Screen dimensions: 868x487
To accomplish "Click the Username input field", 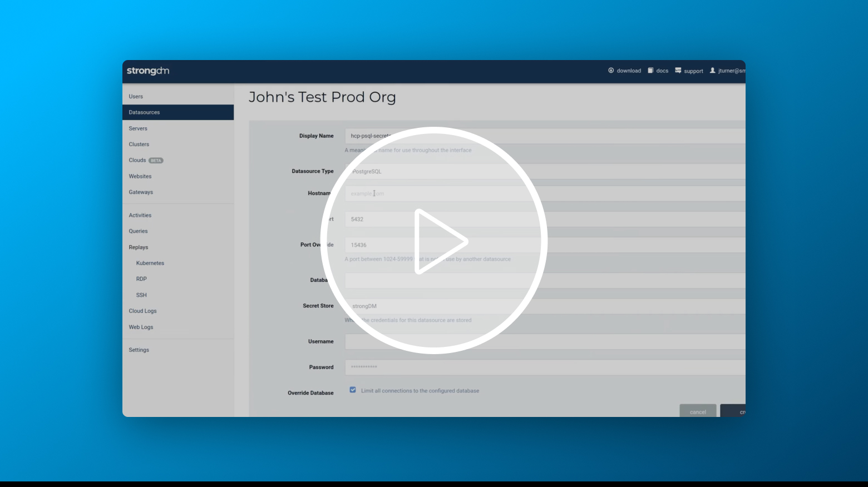I will pyautogui.click(x=545, y=341).
